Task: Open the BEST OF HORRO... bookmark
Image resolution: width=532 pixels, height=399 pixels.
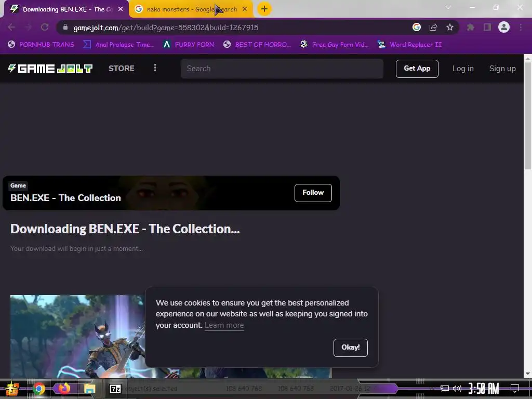Action: [257, 45]
